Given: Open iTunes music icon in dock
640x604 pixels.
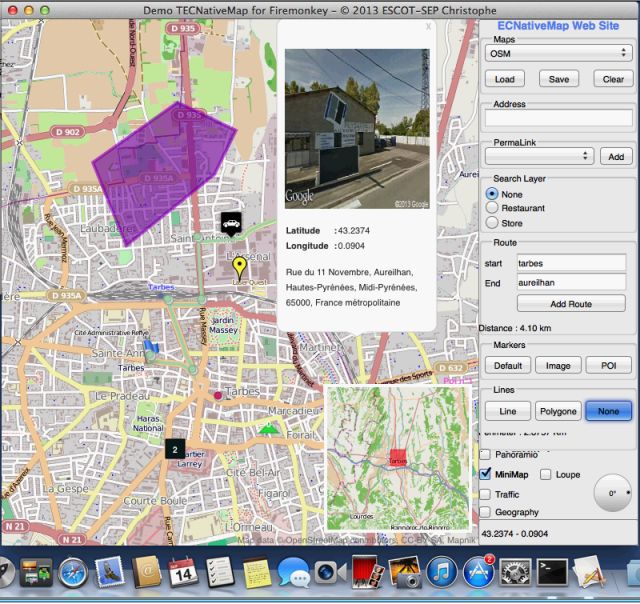Looking at the screenshot, I should 441,573.
